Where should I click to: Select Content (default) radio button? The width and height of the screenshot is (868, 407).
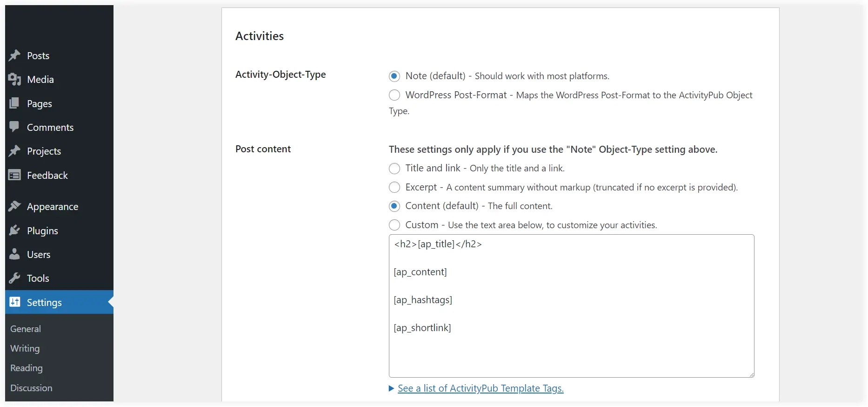tap(394, 206)
